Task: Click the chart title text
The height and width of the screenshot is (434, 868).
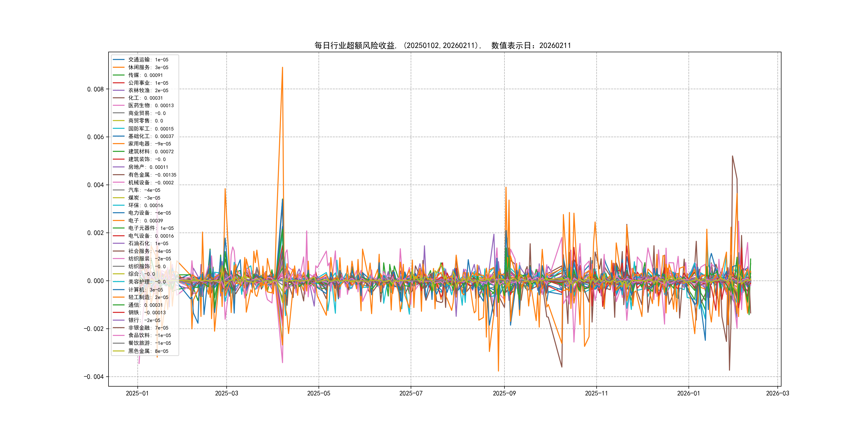Action: (442, 46)
